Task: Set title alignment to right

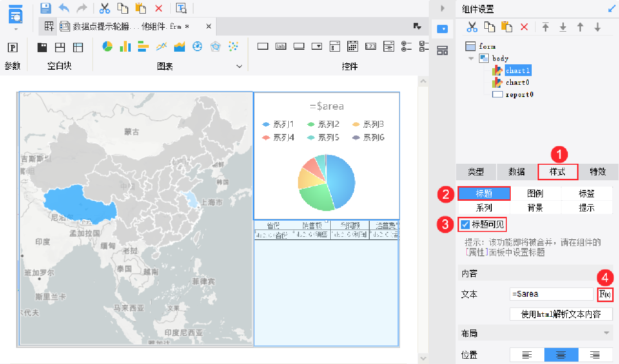Action: point(595,355)
